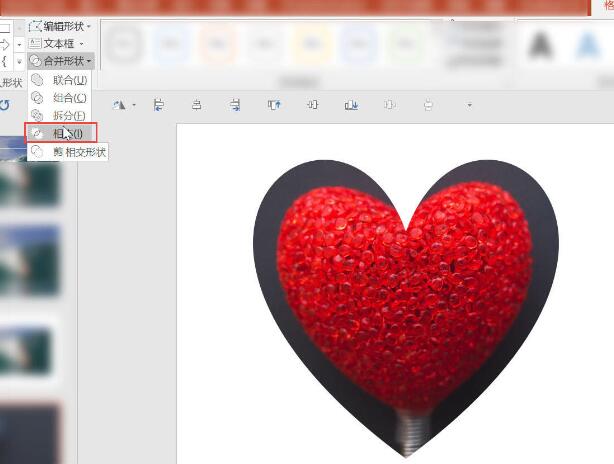Select the heart-shaped picture on the slide
Image resolution: width=614 pixels, height=464 pixels.
[406, 308]
